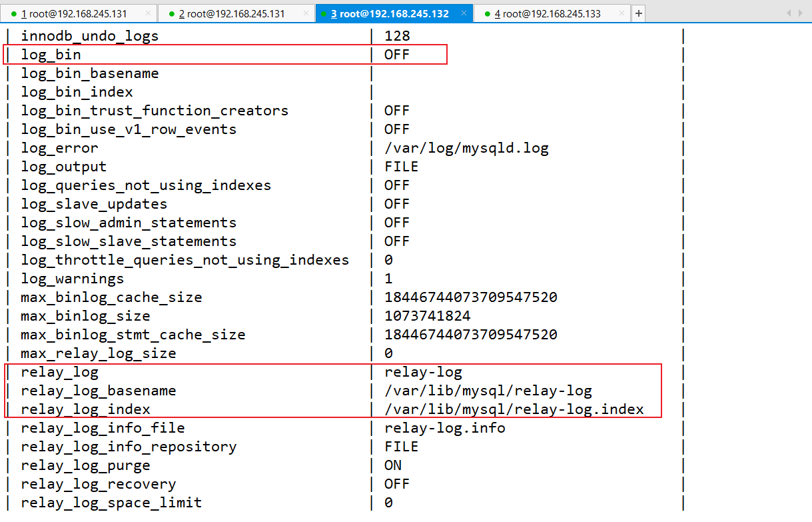The height and width of the screenshot is (522, 812).
Task: Click log_throttle_queries_not_using_indexes name
Action: (185, 260)
